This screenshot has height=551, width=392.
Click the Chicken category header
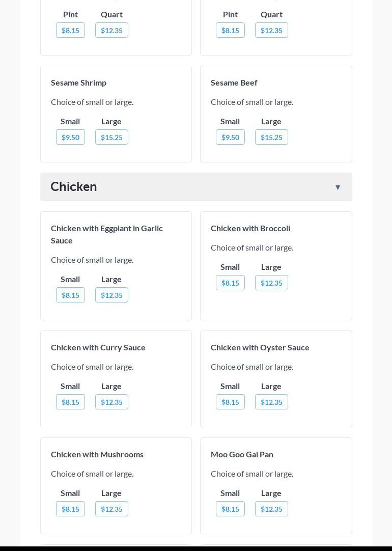pos(74,186)
